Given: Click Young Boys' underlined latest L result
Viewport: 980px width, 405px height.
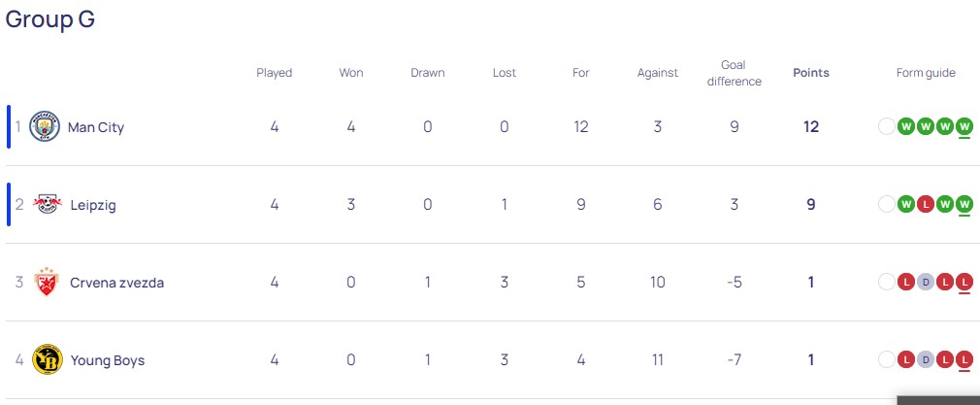Looking at the screenshot, I should pyautogui.click(x=964, y=359).
